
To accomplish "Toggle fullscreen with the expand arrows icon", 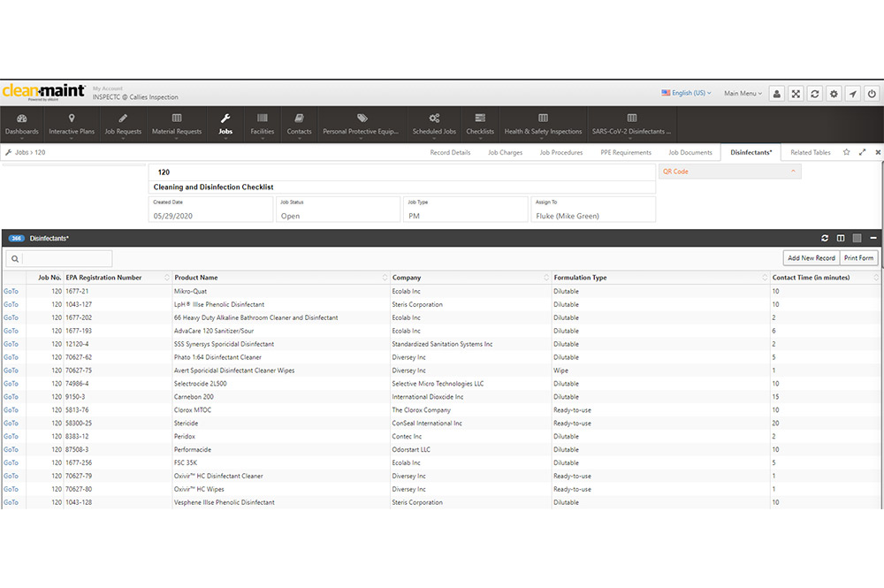I will [x=796, y=94].
